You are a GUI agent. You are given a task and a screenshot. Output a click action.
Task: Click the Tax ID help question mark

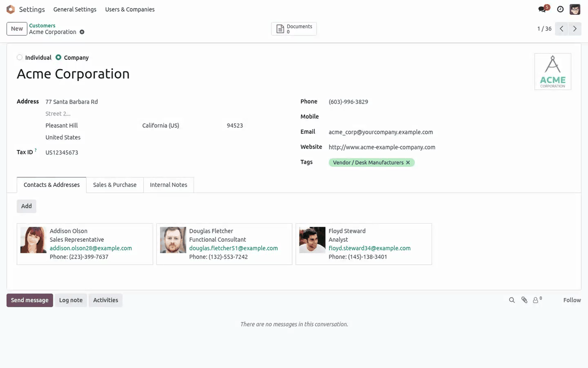pos(36,150)
